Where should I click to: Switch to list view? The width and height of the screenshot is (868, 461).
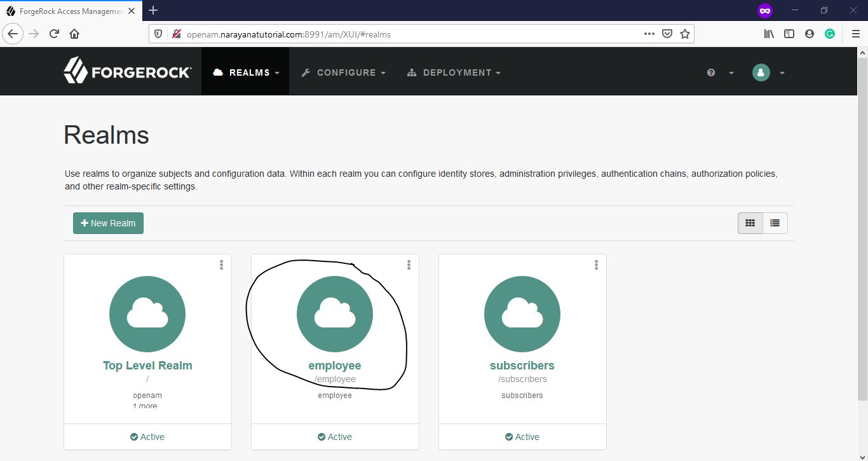pyautogui.click(x=775, y=223)
